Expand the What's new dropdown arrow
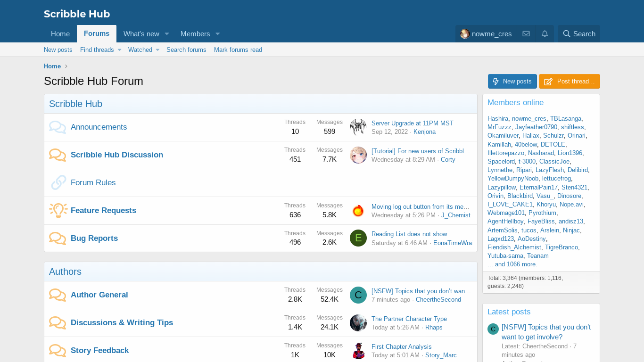 coord(167,34)
